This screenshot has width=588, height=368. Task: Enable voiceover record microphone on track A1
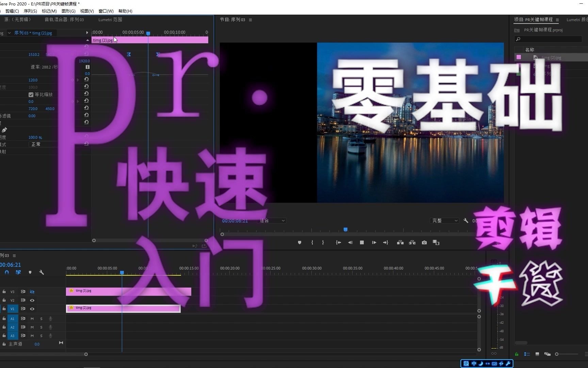pos(50,319)
